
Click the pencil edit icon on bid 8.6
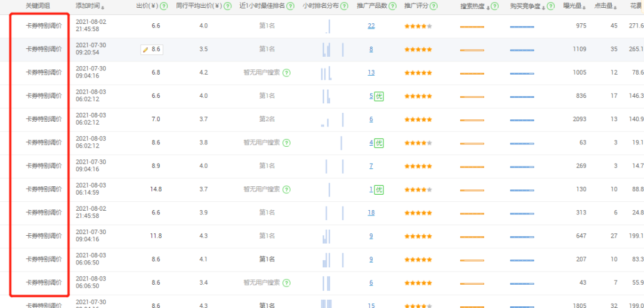pyautogui.click(x=145, y=50)
